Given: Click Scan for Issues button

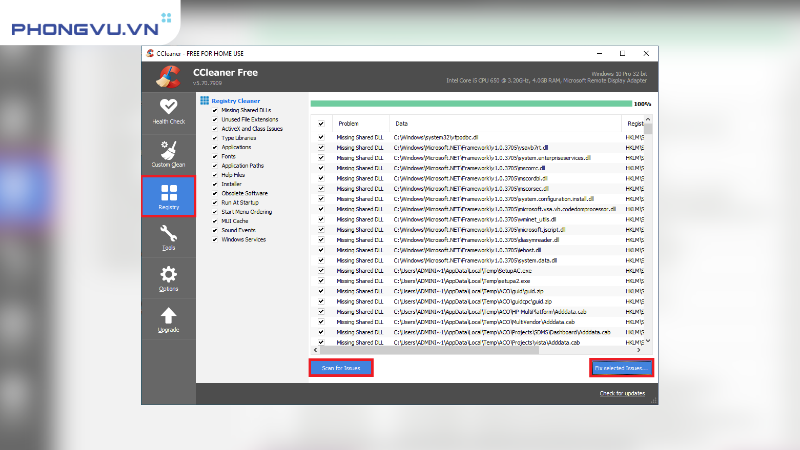Looking at the screenshot, I should click(341, 368).
